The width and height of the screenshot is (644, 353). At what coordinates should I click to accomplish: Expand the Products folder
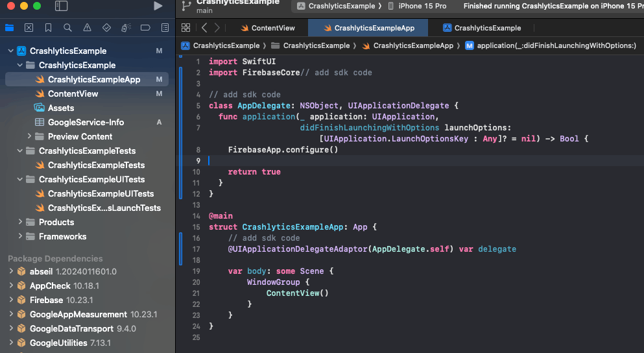point(19,222)
